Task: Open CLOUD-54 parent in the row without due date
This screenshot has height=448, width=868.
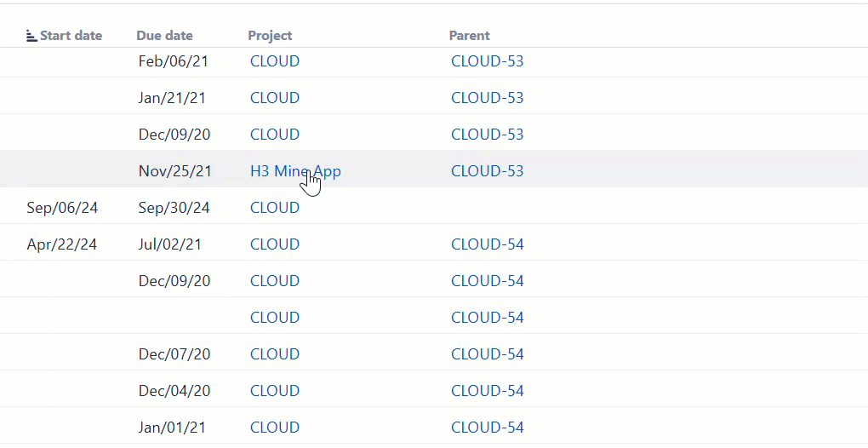Action: coord(487,318)
